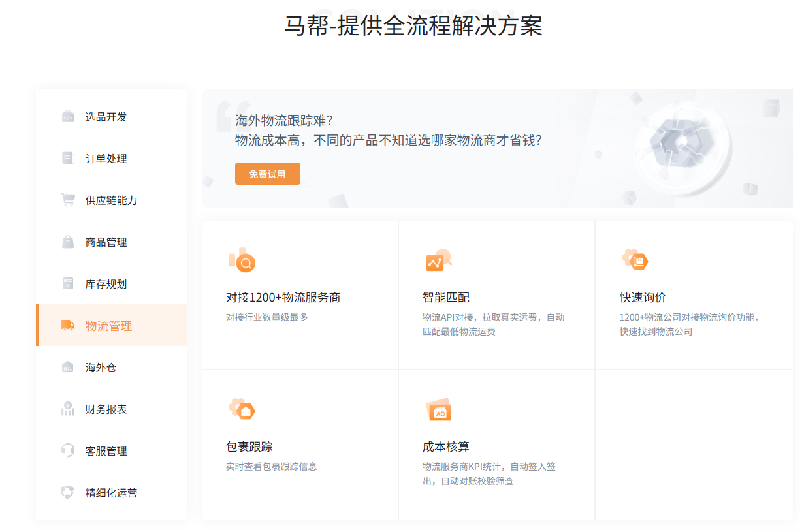Click the 选品开发 sidebar icon
The width and height of the screenshot is (802, 532).
tap(68, 117)
